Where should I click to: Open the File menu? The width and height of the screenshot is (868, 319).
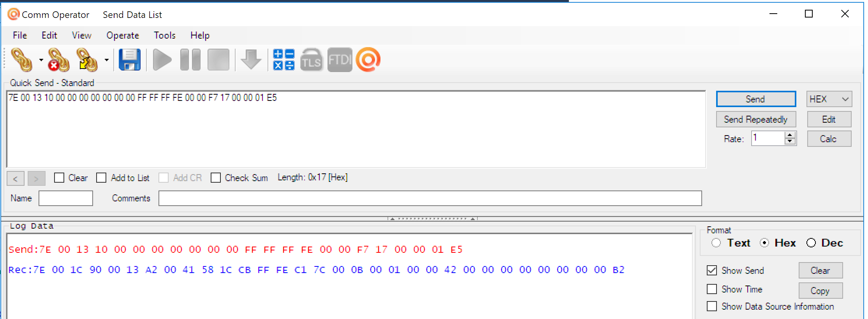click(20, 35)
